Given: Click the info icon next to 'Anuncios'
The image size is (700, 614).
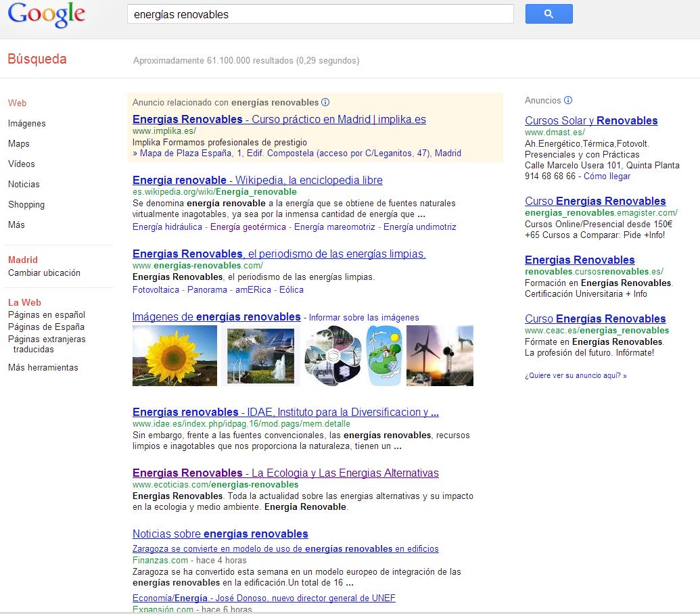Looking at the screenshot, I should click(568, 101).
